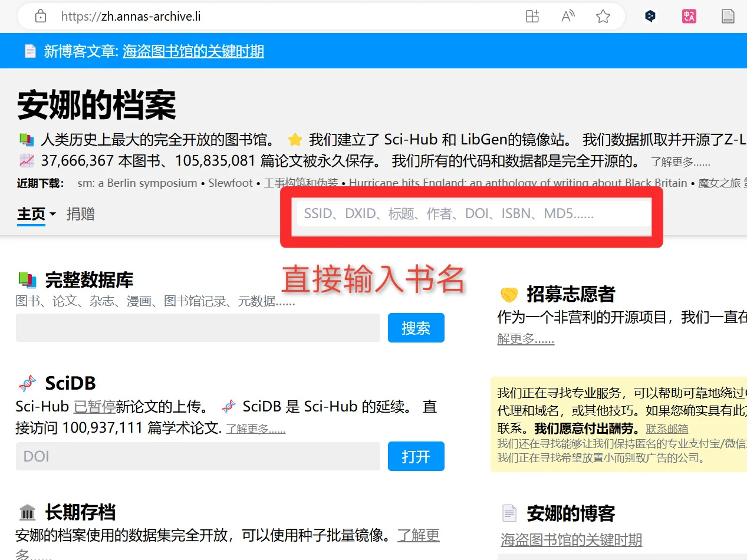The width and height of the screenshot is (747, 560).
Task: Open recent download Hurricane hits England anthology
Action: 518,183
